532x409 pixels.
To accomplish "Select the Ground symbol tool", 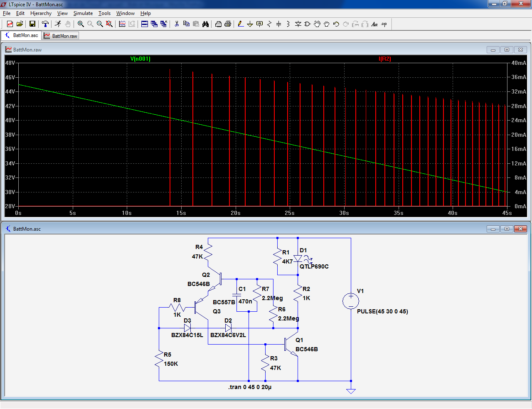I will pos(250,24).
